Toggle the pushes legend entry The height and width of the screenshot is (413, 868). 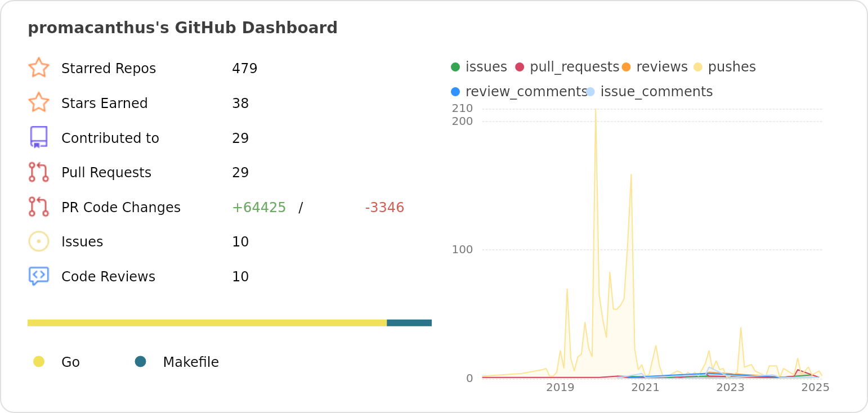coord(724,67)
